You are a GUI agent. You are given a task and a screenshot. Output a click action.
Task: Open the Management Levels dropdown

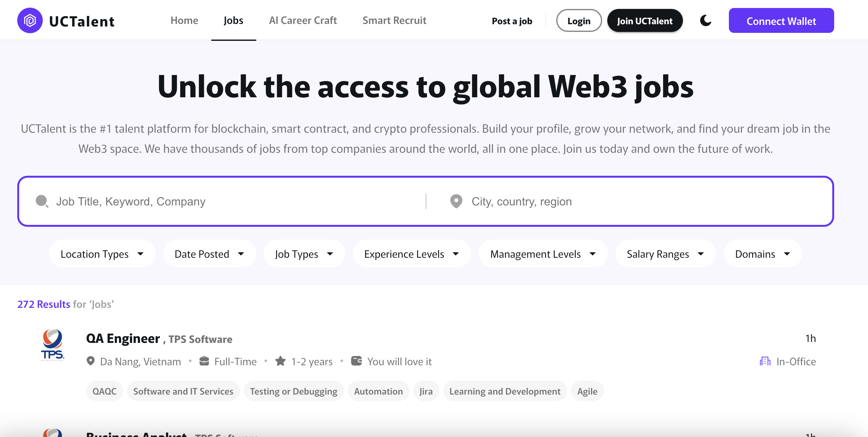pos(543,254)
